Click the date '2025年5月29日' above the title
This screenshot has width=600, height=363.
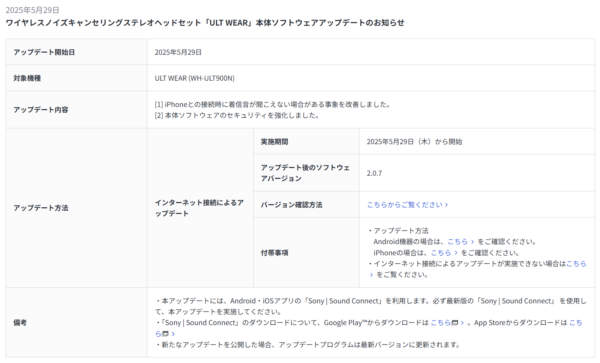coord(33,10)
